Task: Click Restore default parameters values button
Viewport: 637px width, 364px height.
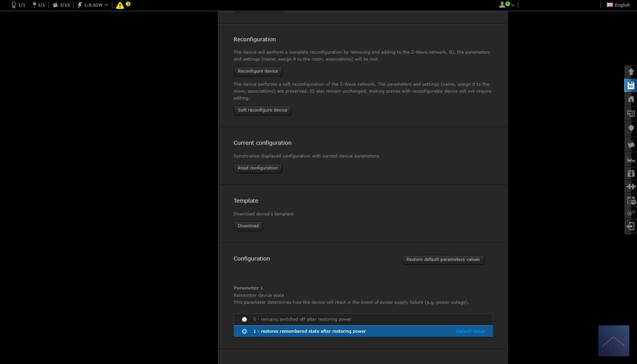Action: coord(442,260)
